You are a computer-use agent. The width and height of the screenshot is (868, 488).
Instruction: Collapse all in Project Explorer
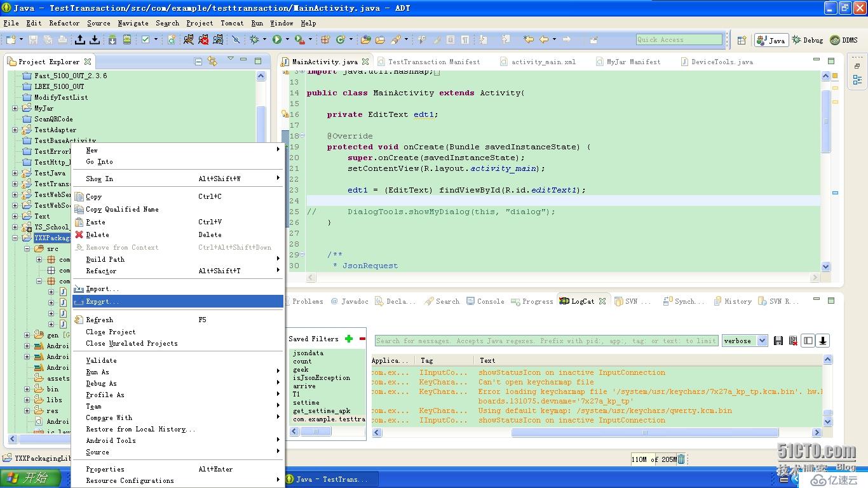click(x=198, y=62)
